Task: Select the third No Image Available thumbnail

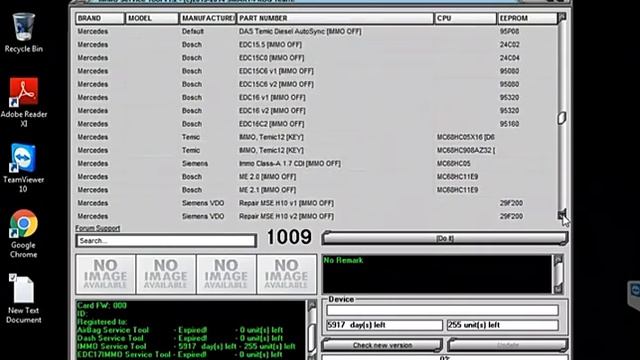Action: [x=226, y=274]
